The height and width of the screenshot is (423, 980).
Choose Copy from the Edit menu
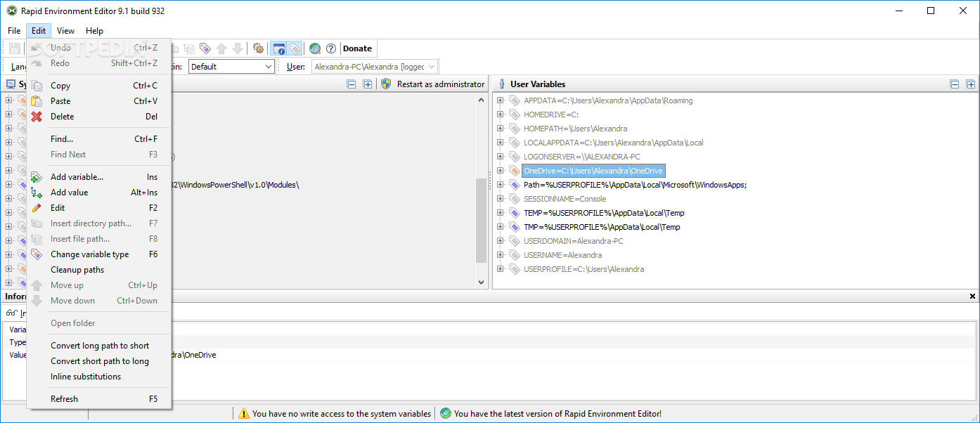98,86
